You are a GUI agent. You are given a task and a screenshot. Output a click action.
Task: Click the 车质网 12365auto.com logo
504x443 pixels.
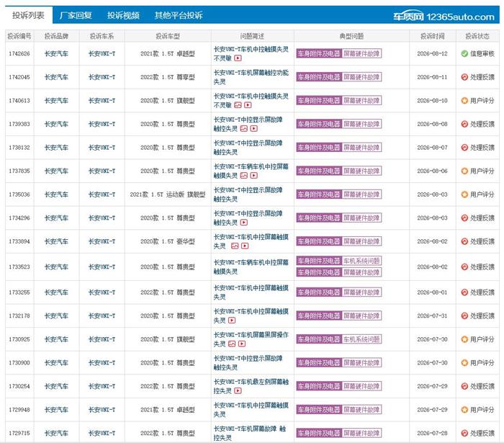[444, 16]
